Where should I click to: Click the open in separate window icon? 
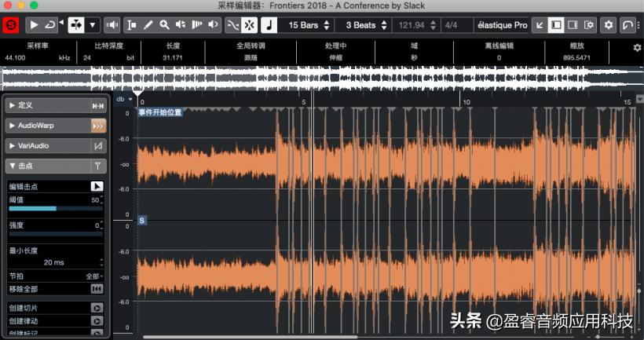click(x=628, y=25)
